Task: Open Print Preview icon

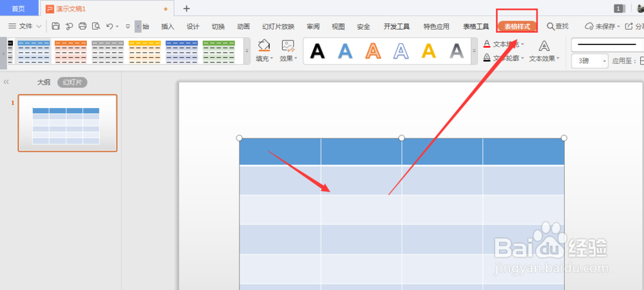Action: (96, 26)
